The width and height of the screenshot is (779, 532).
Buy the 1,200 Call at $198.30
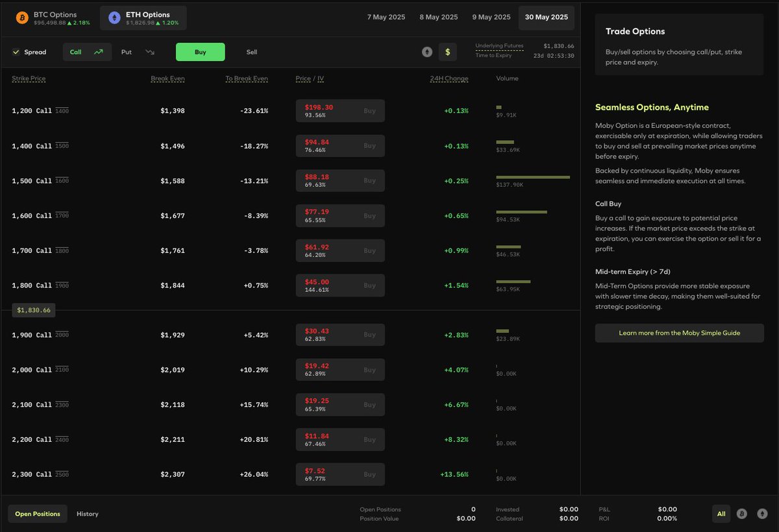click(x=340, y=111)
